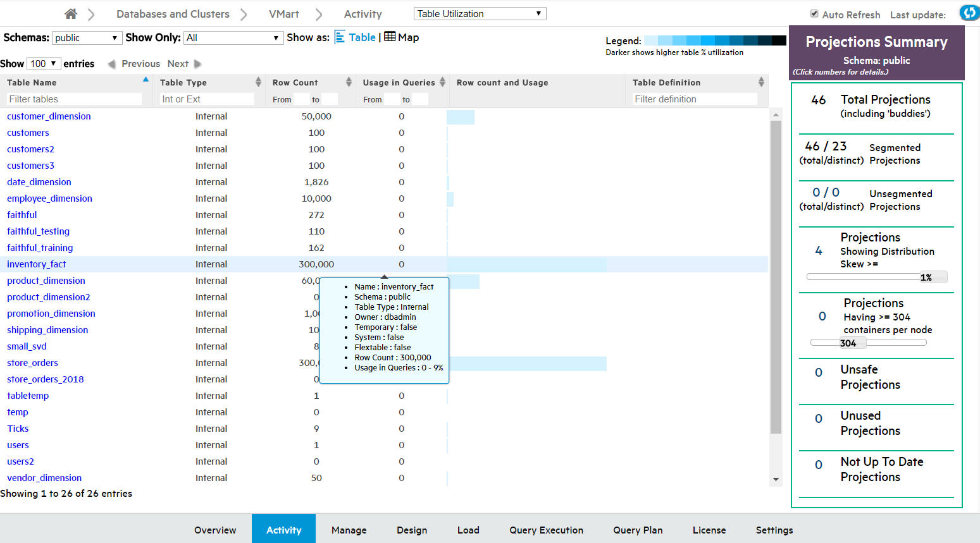This screenshot has height=543, width=980.
Task: Expand the Show Only filter dropdown
Action: (x=233, y=38)
